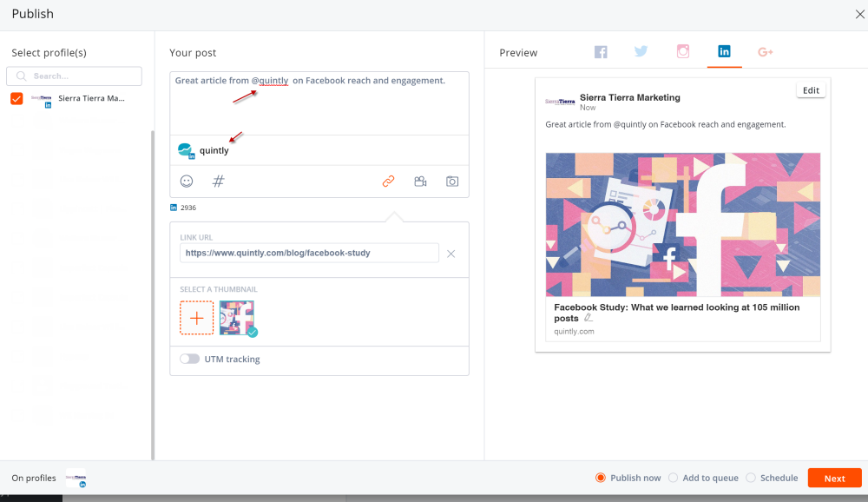Click the orange link attachment icon
Image resolution: width=868 pixels, height=502 pixels.
pos(388,182)
